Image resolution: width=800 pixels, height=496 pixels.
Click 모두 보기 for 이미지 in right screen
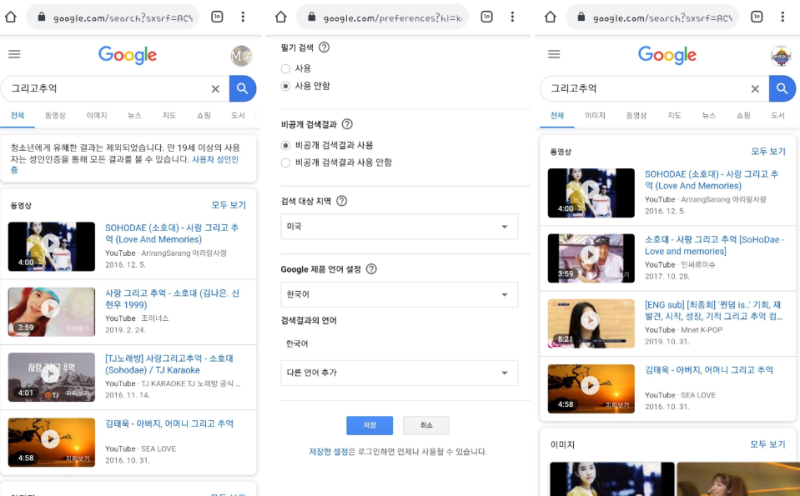[x=768, y=444]
